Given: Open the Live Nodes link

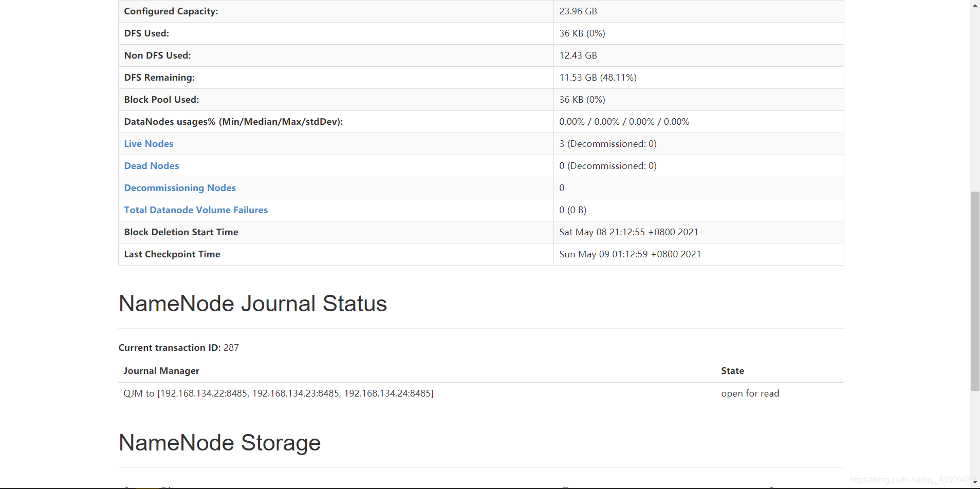Looking at the screenshot, I should [x=149, y=144].
